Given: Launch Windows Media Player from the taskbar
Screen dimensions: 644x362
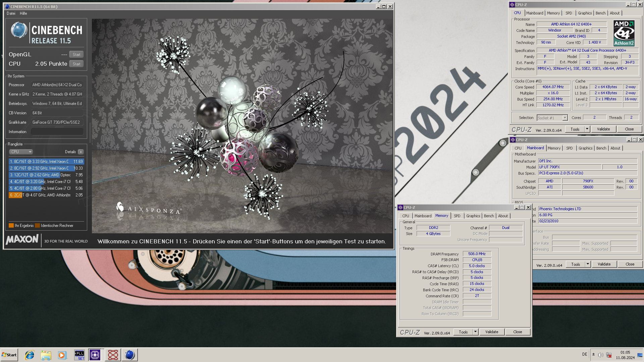Looking at the screenshot, I should coord(62,355).
